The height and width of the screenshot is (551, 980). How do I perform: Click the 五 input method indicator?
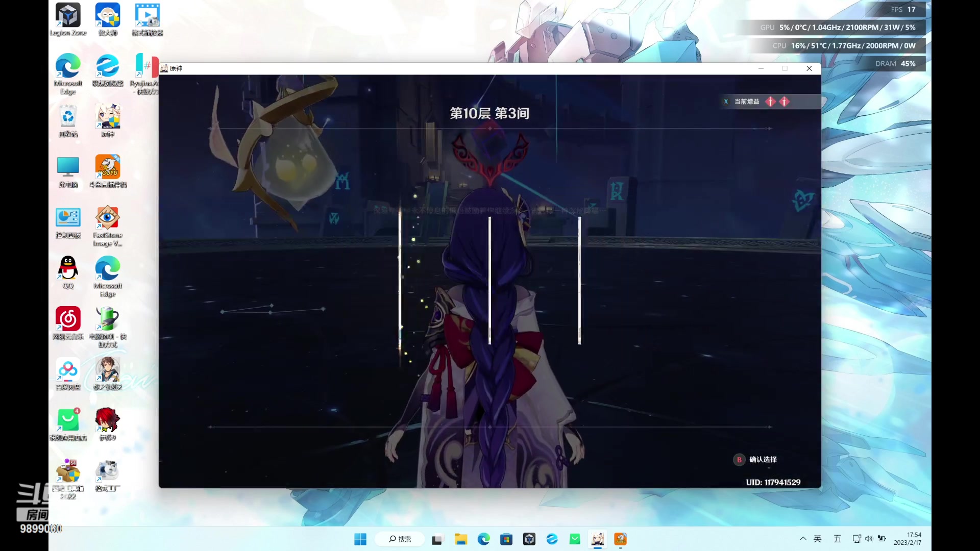tap(837, 539)
